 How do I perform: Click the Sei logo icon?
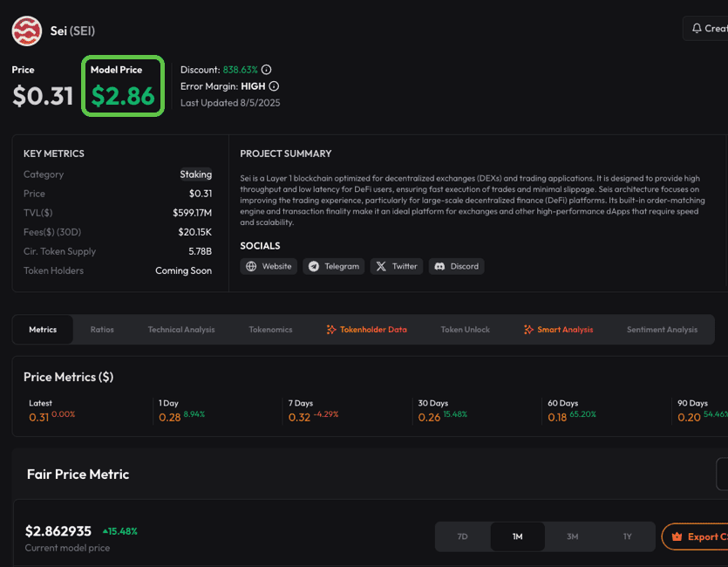(26, 31)
